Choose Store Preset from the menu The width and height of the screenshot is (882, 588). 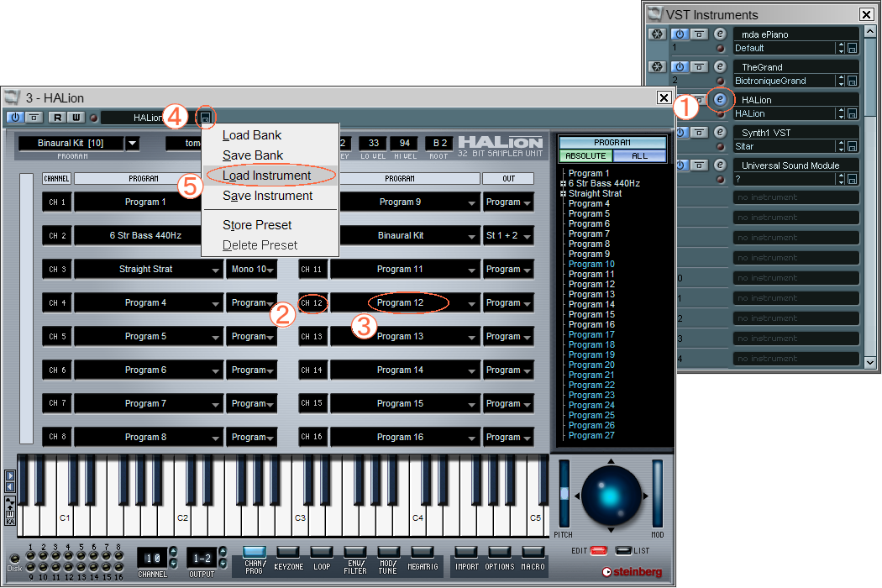pos(270,225)
